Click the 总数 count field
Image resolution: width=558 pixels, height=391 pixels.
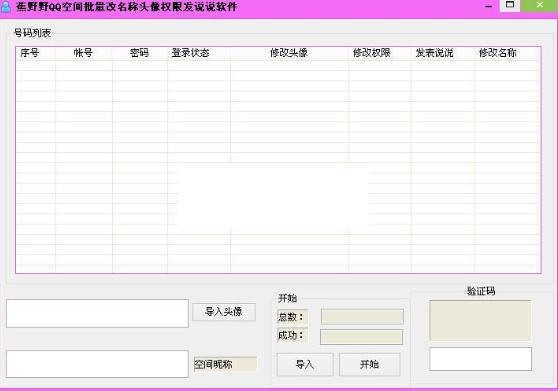click(x=362, y=316)
